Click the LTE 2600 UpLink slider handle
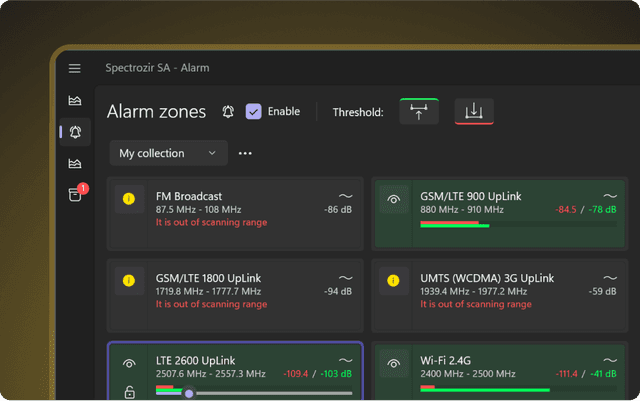 (189, 393)
